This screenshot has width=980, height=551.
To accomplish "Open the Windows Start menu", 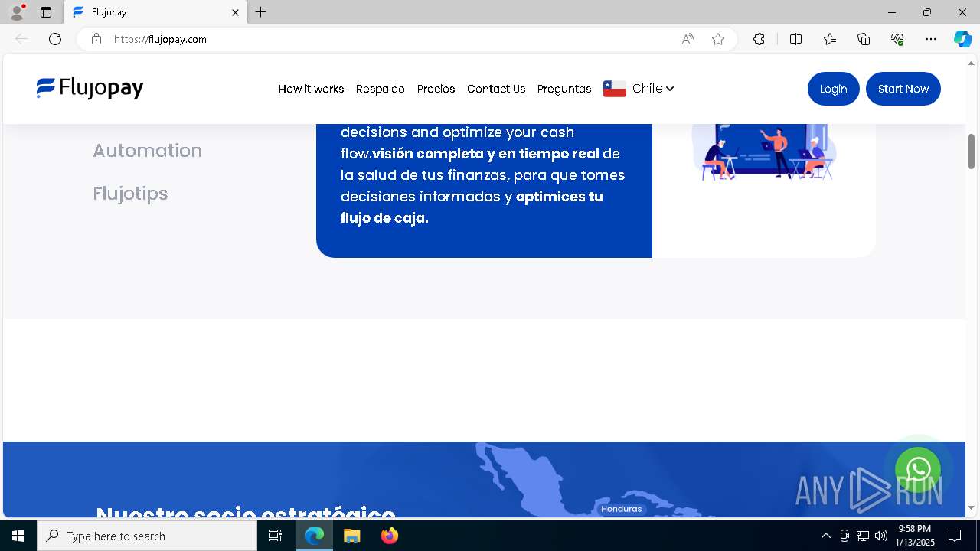I will [x=18, y=536].
